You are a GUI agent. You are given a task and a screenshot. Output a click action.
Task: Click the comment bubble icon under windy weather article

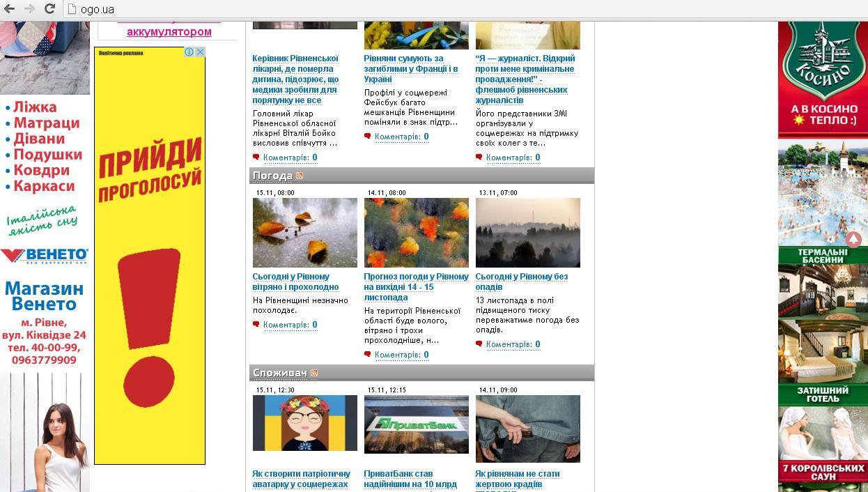point(256,325)
